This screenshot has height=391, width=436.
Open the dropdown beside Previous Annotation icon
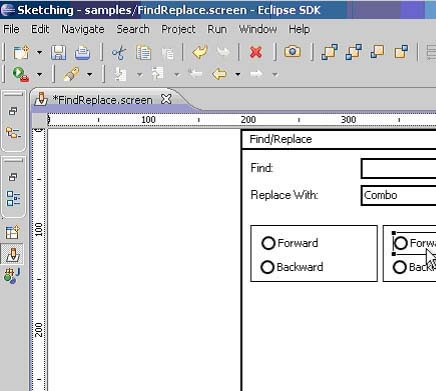point(177,74)
